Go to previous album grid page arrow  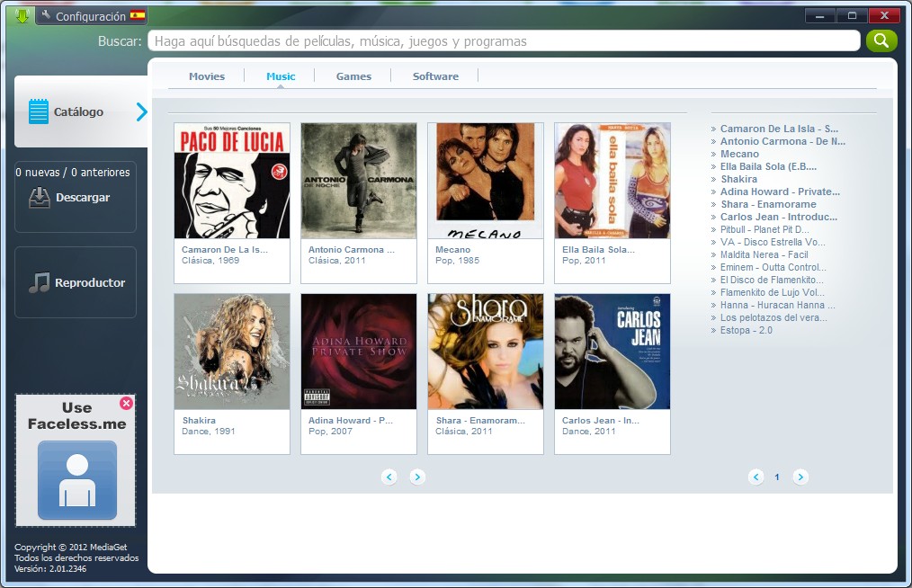click(x=389, y=477)
